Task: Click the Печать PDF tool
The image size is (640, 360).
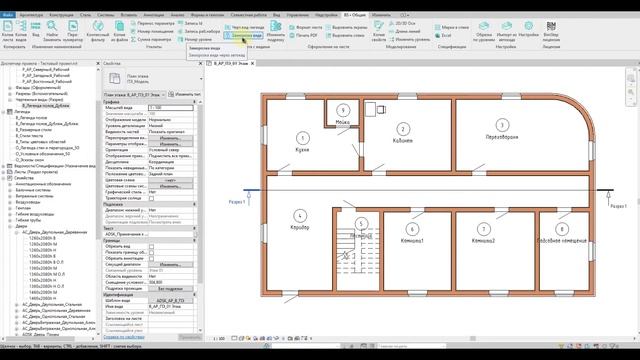Action: (x=303, y=36)
